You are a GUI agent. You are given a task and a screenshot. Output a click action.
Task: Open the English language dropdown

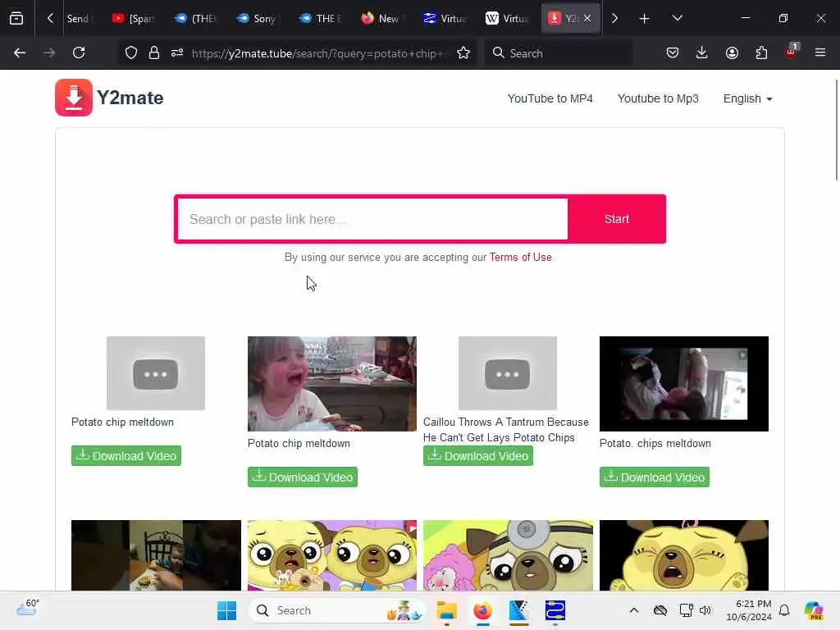coord(747,98)
